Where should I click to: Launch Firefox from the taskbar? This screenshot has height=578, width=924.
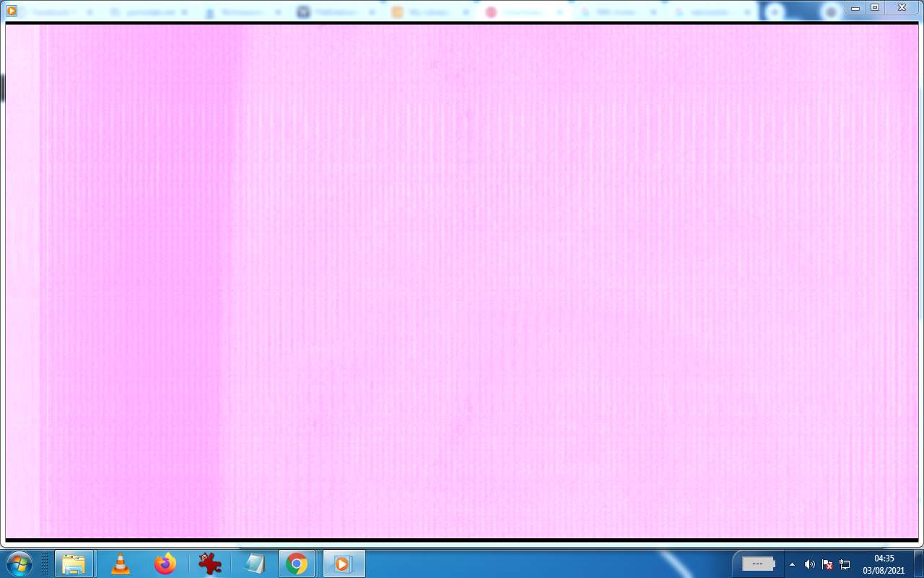tap(165, 564)
